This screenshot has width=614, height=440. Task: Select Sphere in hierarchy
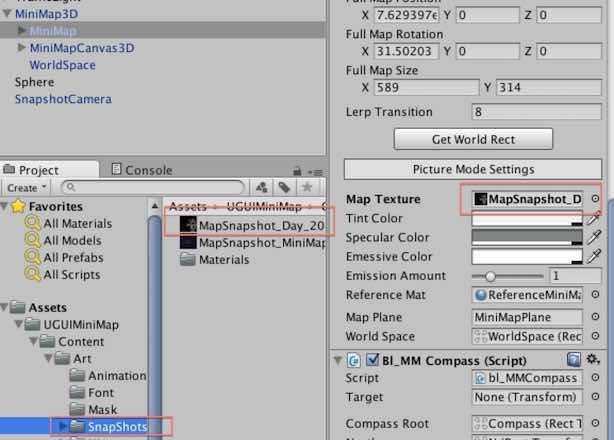coord(34,82)
